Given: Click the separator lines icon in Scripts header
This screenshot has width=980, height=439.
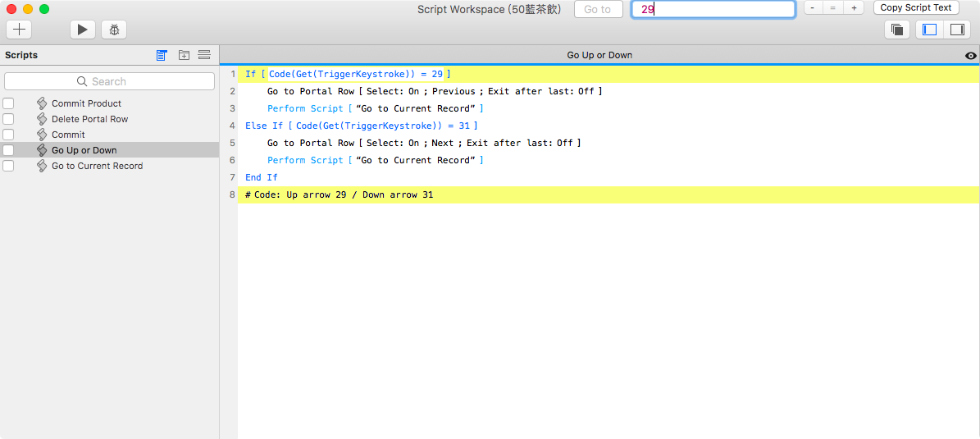Looking at the screenshot, I should tap(203, 55).
